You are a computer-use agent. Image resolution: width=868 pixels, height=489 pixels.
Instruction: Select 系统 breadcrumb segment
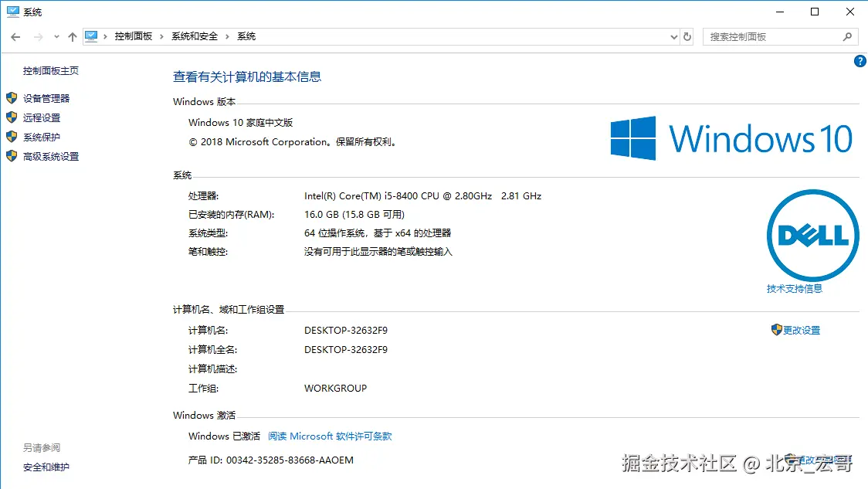[246, 36]
